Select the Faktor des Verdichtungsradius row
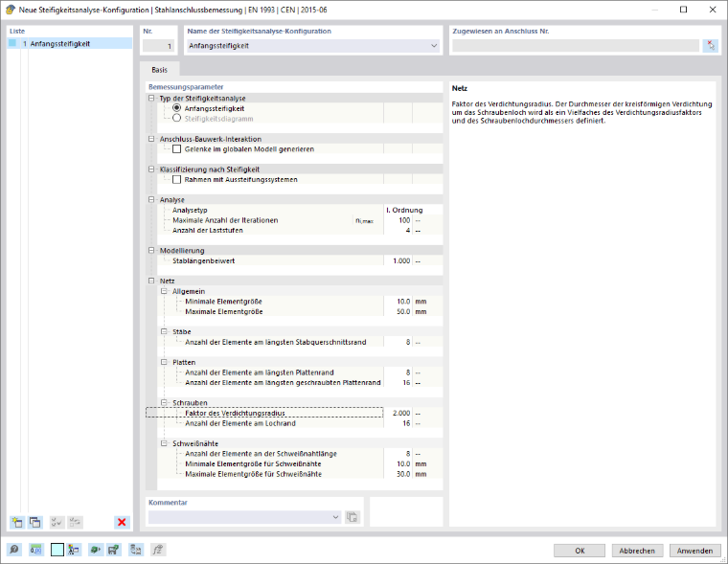 click(264, 413)
